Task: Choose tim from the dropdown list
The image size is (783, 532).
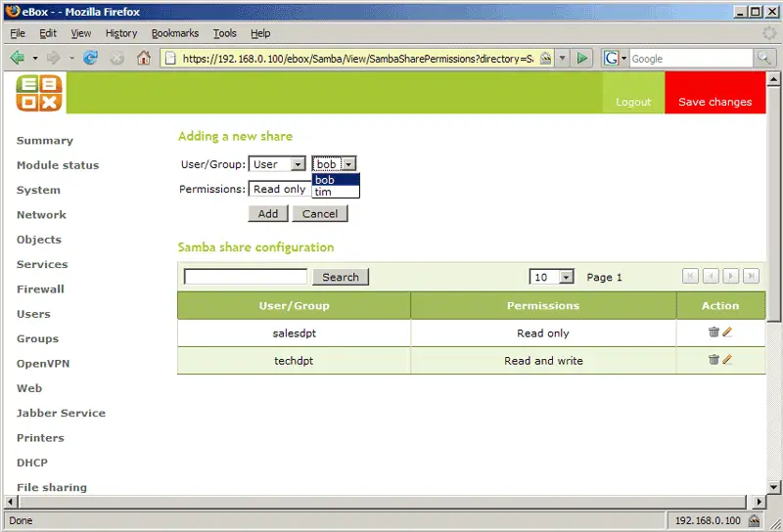Action: point(336,192)
